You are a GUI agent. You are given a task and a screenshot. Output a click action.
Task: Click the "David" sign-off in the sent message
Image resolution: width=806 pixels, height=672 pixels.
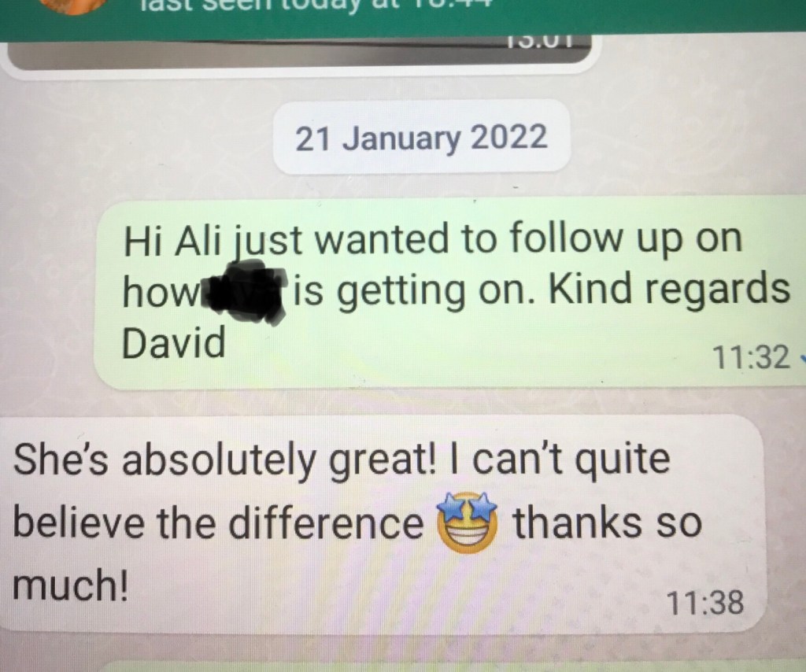pos(174,342)
